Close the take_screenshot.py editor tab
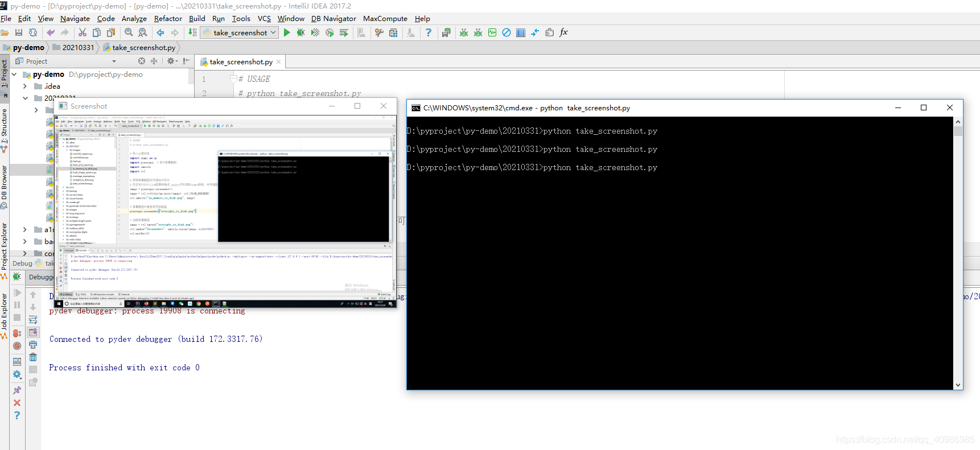Image resolution: width=980 pixels, height=450 pixels. 278,62
